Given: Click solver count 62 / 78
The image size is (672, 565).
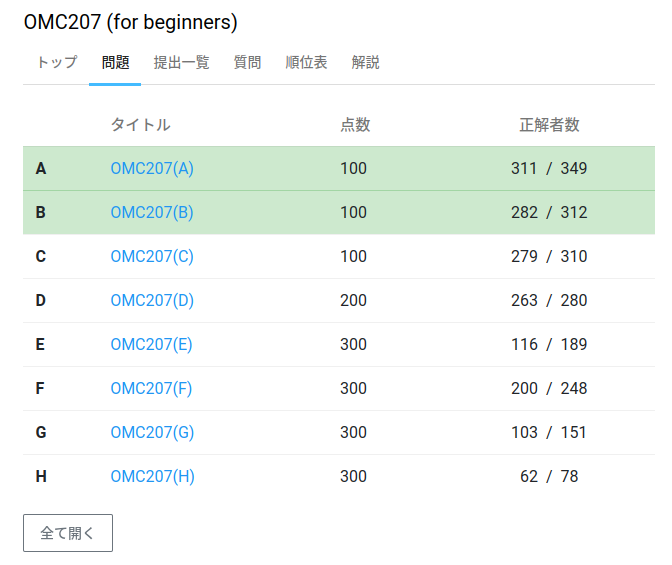Looking at the screenshot, I should pyautogui.click(x=549, y=476).
